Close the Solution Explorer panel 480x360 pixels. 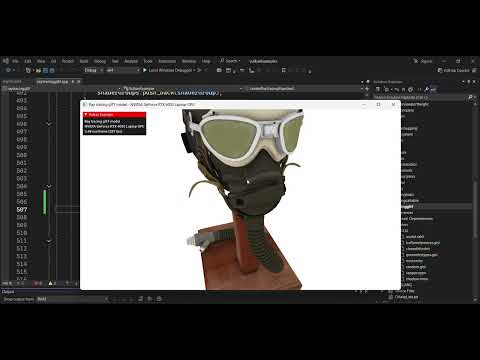click(474, 82)
